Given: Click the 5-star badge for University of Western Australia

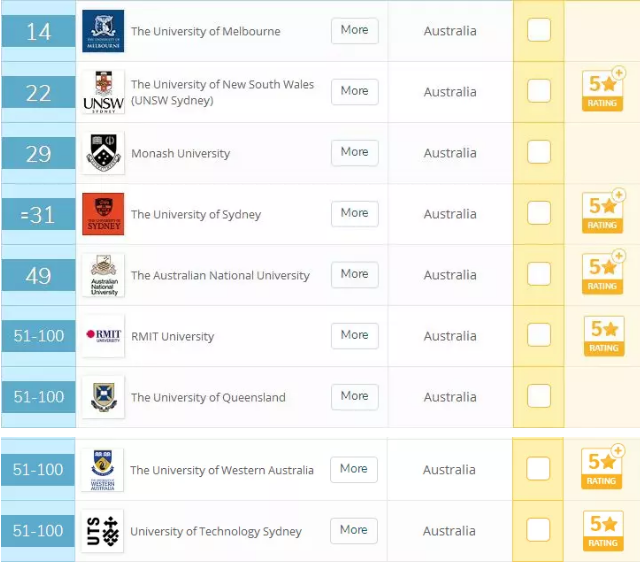Looking at the screenshot, I should click(x=602, y=468).
